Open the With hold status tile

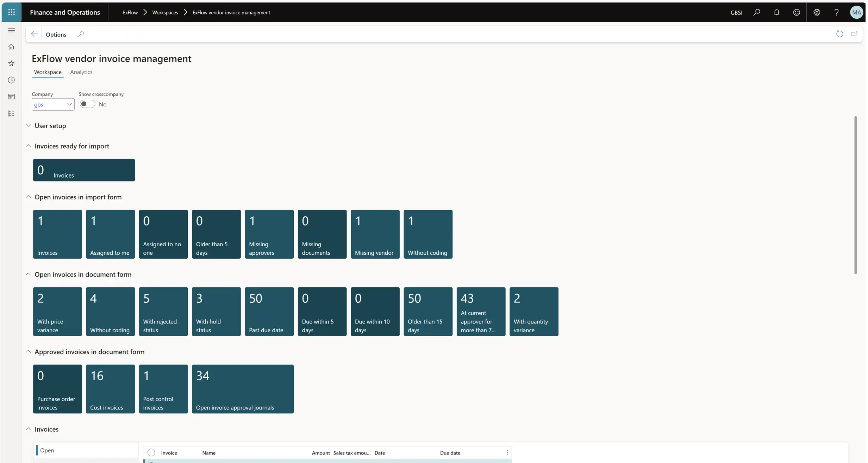216,311
